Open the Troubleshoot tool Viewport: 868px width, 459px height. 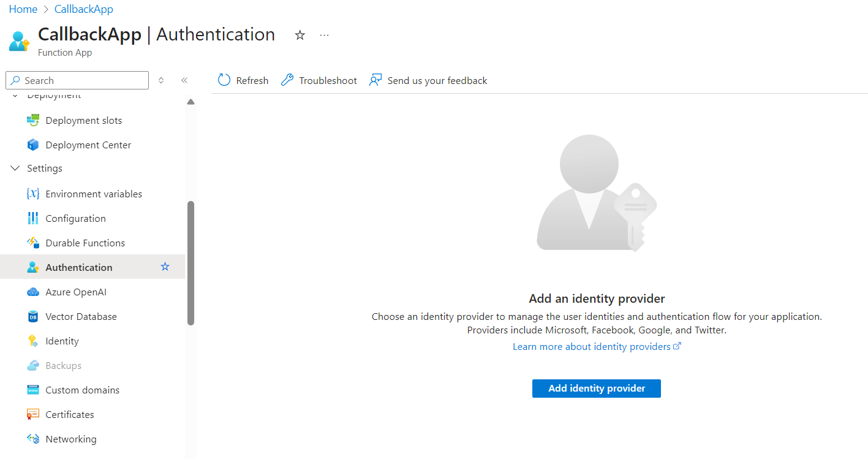click(x=319, y=80)
